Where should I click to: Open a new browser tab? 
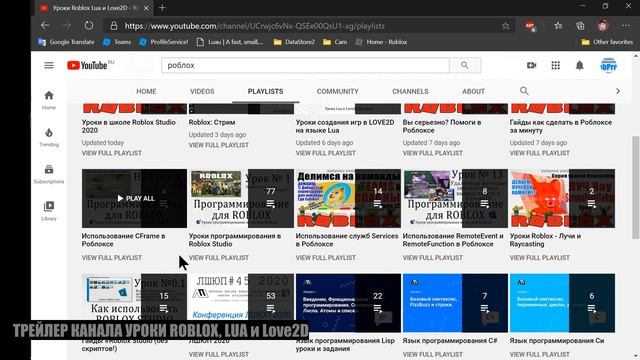(x=162, y=8)
